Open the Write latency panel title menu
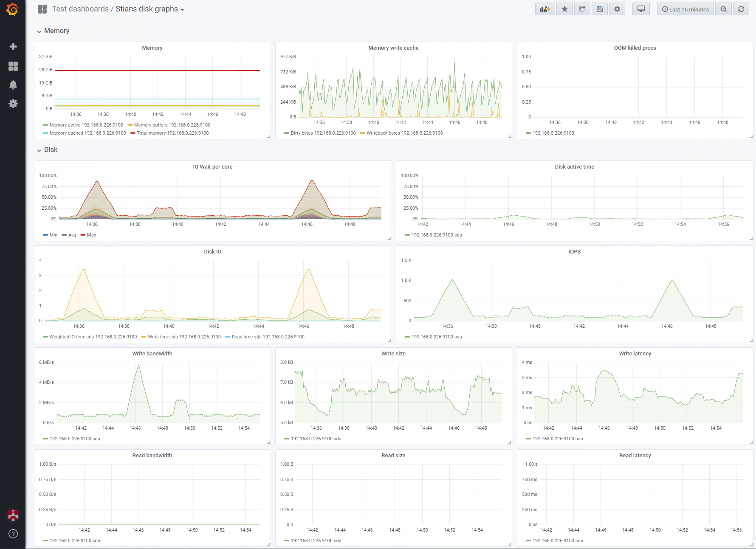The width and height of the screenshot is (756, 549). [x=635, y=354]
